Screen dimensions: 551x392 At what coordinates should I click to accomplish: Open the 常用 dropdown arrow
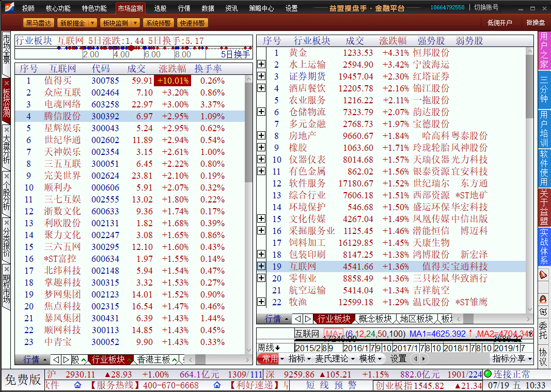(281, 358)
